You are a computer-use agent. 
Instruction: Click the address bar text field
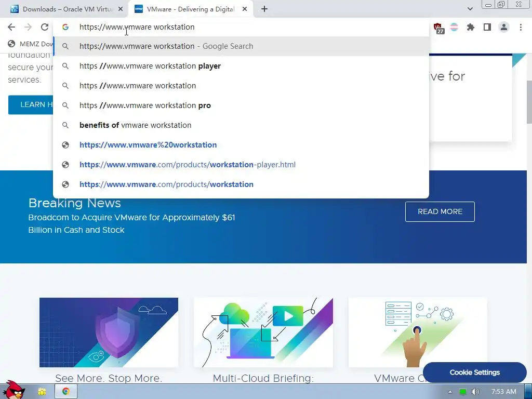pos(241,27)
